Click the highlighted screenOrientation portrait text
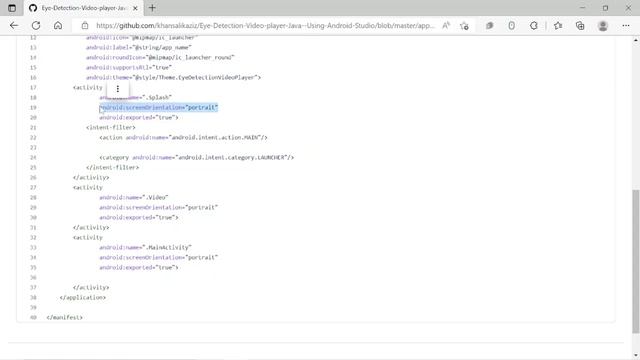This screenshot has width=640, height=360. click(159, 107)
